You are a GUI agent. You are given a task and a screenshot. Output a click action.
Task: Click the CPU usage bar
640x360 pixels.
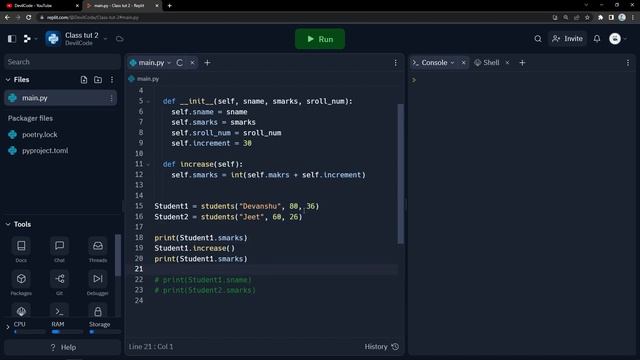[x=29, y=332]
